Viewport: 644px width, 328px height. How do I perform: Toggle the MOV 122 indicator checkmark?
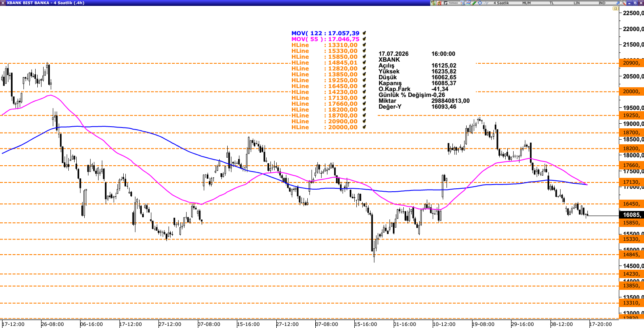(x=364, y=33)
